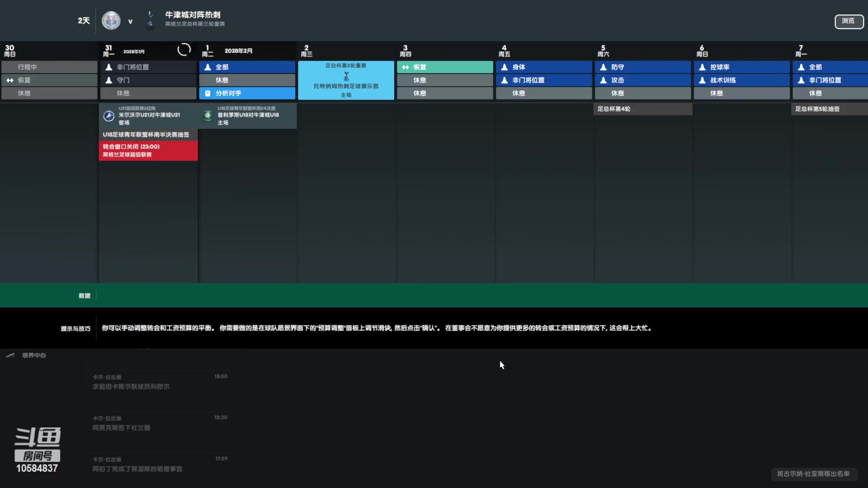This screenshot has width=868, height=488.
Task: Select 恢复 session on day 30
Action: pos(49,80)
